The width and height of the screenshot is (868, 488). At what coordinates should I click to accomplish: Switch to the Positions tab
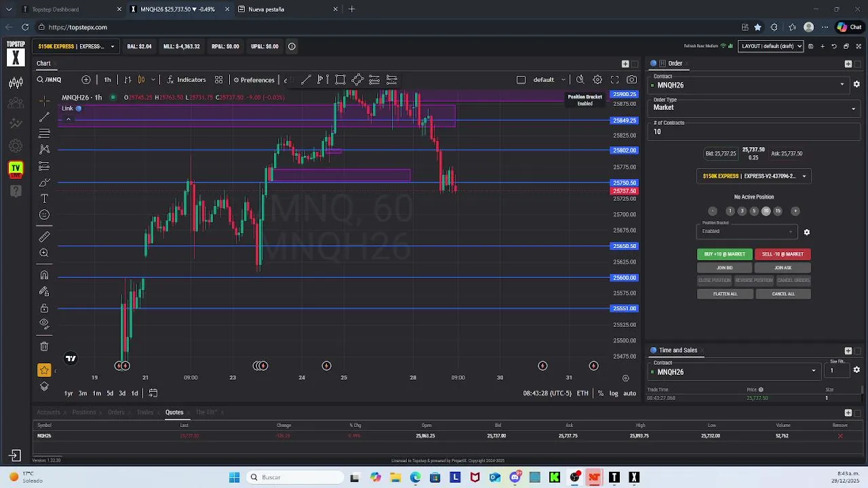click(84, 412)
